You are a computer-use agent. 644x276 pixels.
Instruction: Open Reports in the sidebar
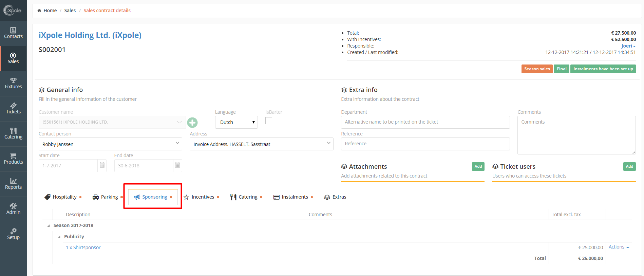click(x=13, y=184)
